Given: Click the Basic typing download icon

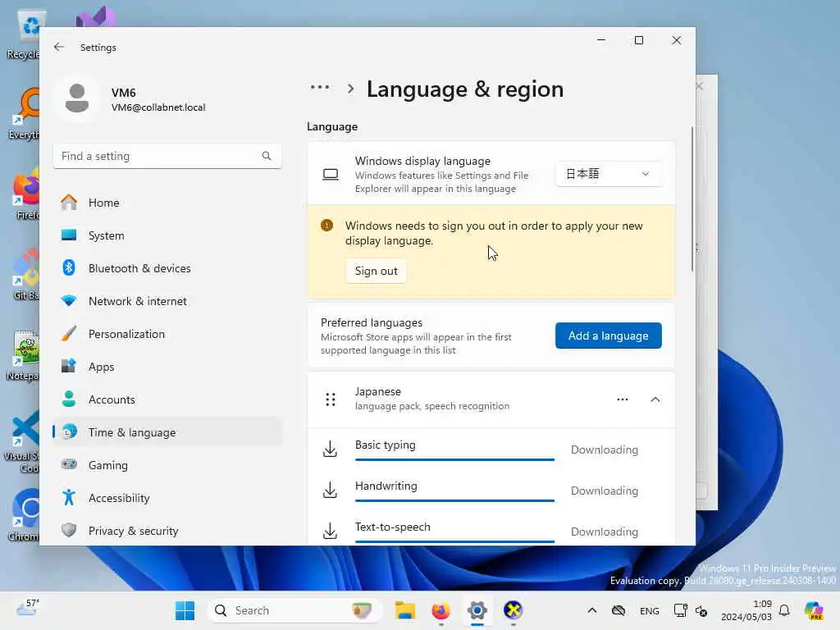Looking at the screenshot, I should coord(330,449).
